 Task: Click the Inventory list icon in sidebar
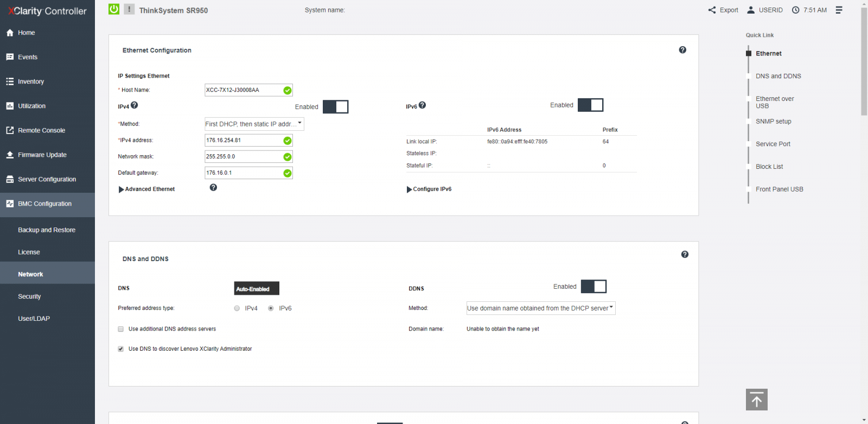point(10,81)
